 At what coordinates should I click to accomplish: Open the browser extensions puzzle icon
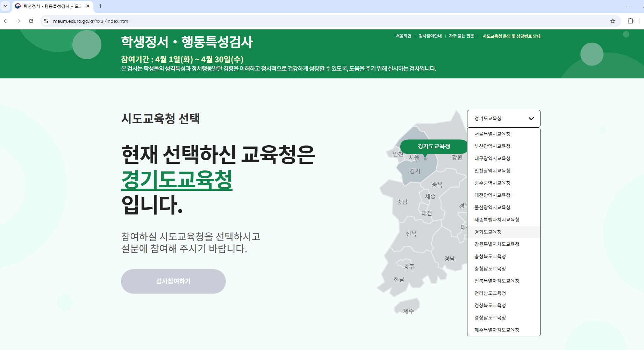point(630,21)
